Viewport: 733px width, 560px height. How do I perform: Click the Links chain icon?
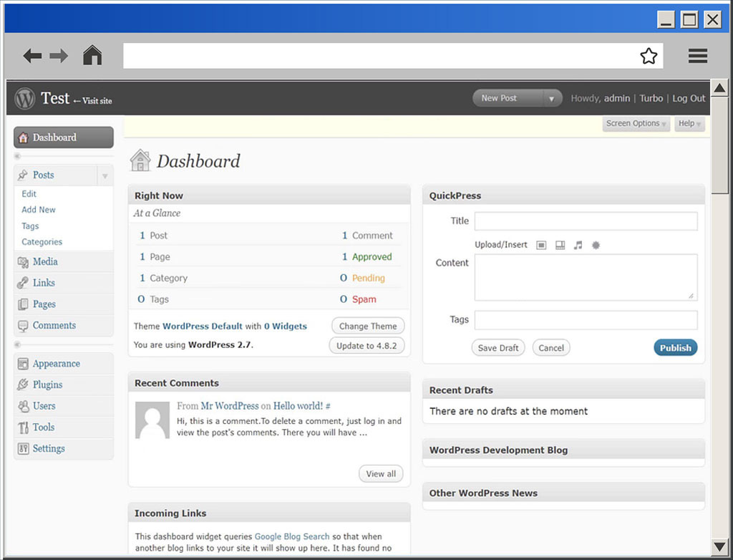(22, 283)
